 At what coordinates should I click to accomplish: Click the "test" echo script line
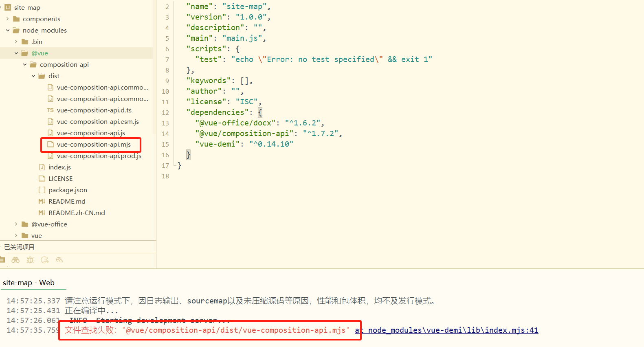[314, 59]
